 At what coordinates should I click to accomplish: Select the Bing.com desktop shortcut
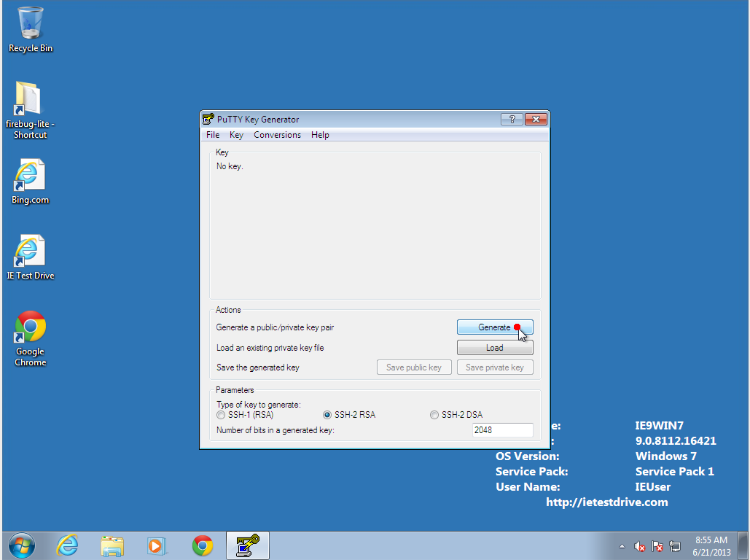[30, 182]
